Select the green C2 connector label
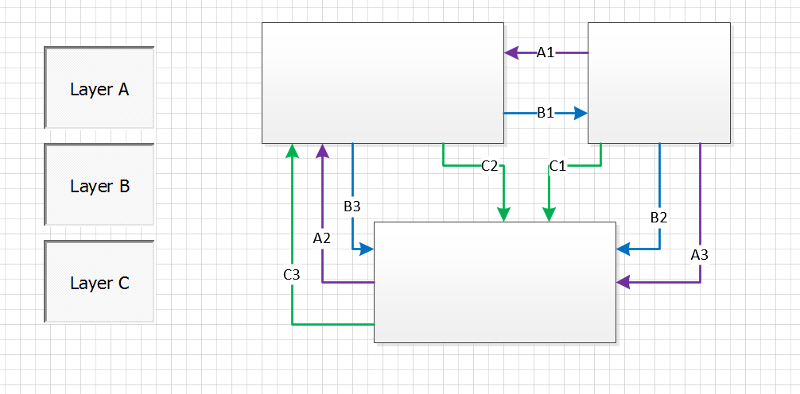The height and width of the screenshot is (394, 800). 489,166
